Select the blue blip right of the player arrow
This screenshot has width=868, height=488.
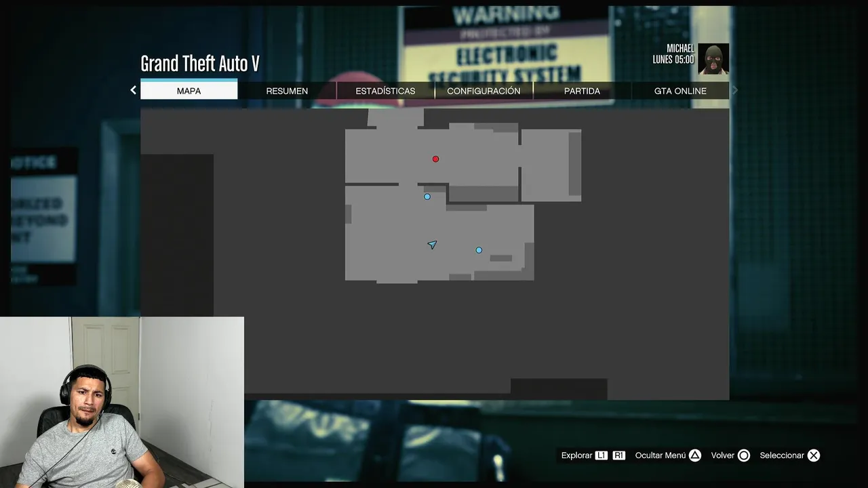(479, 250)
